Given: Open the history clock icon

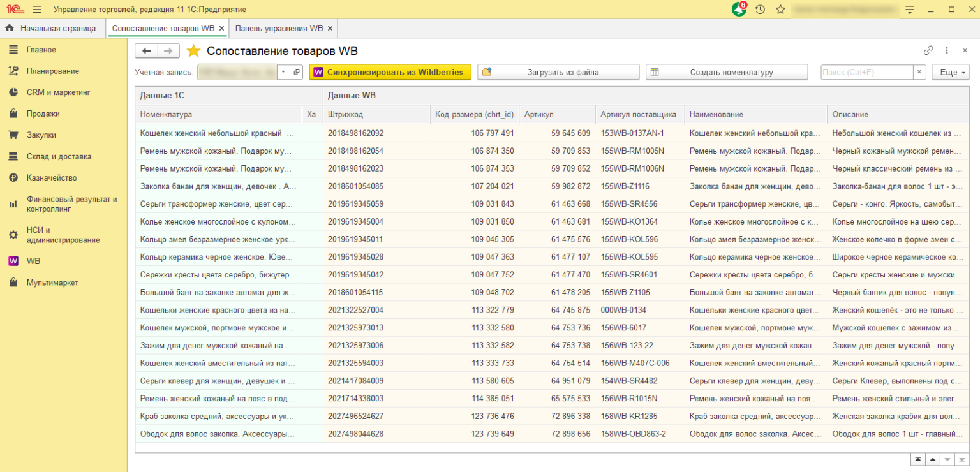Looking at the screenshot, I should point(760,10).
